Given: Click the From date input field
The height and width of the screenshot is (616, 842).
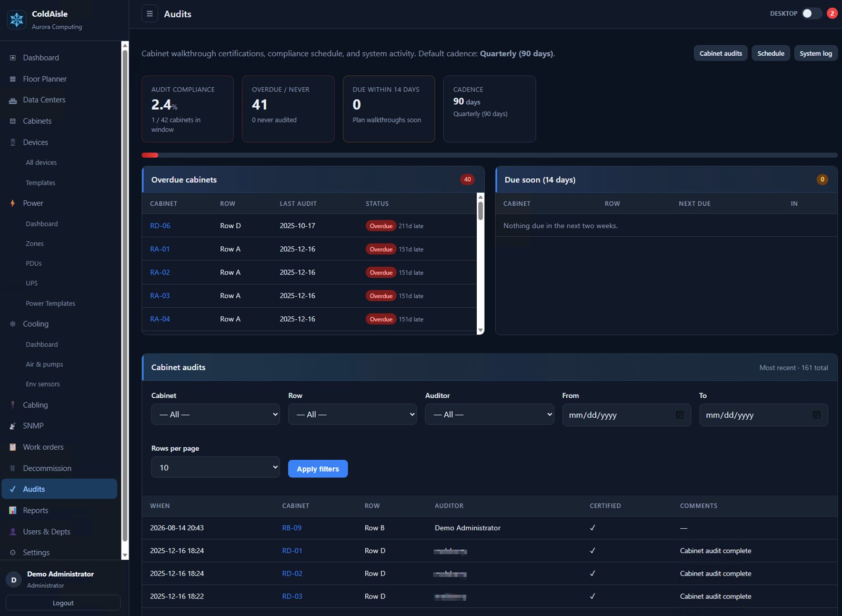Looking at the screenshot, I should (x=626, y=415).
